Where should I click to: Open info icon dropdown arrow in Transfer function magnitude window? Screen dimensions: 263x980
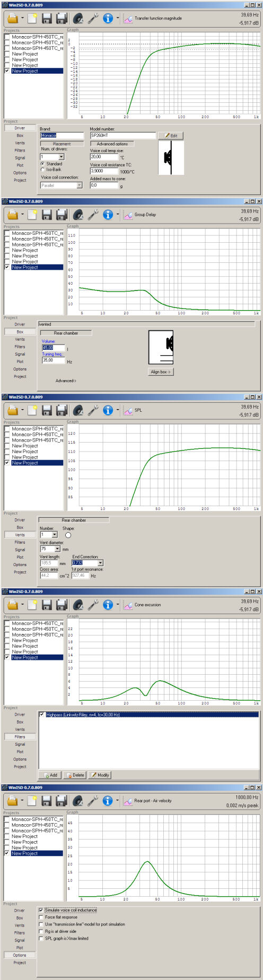(118, 19)
